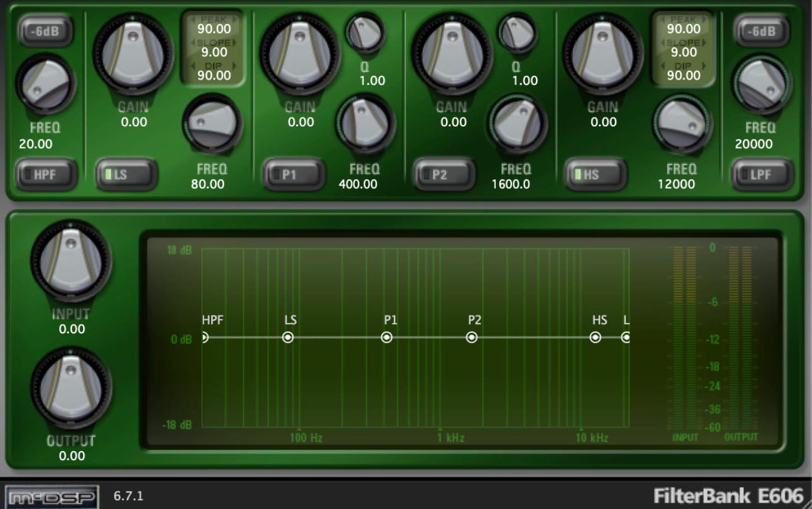Click the -6dB button above the LPF knob

761,31
